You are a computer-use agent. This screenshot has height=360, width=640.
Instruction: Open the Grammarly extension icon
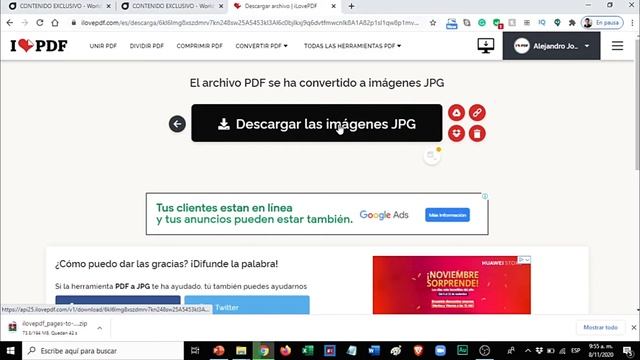[x=482, y=23]
